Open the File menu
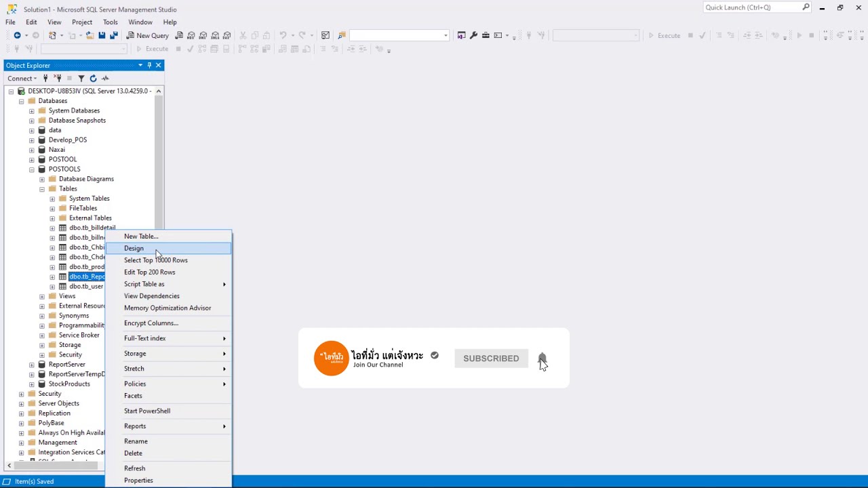868x488 pixels. pyautogui.click(x=10, y=22)
